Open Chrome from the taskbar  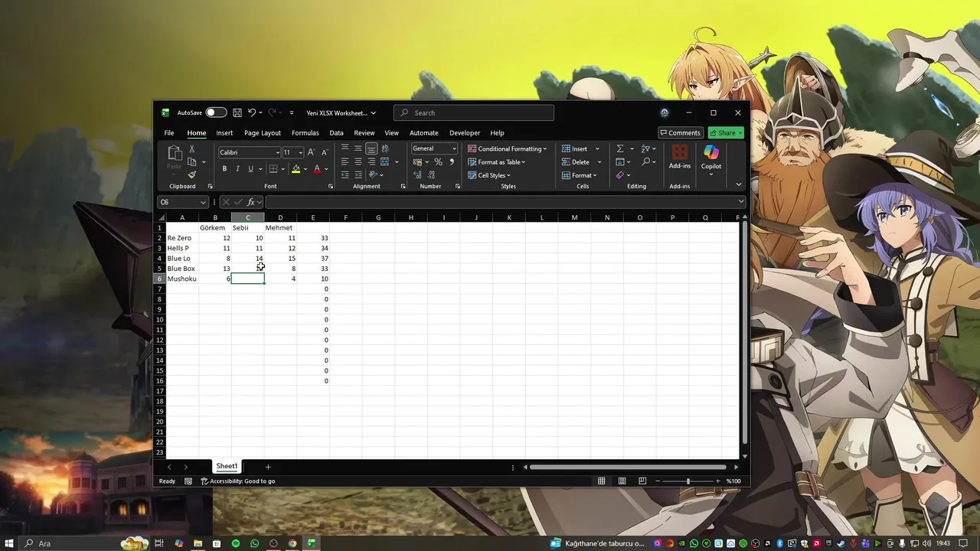tap(292, 543)
